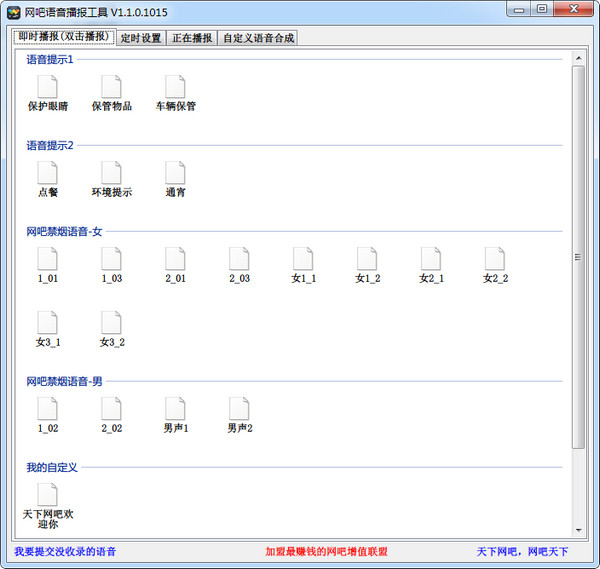
Task: Open the 正在播报 tab
Action: click(x=192, y=38)
